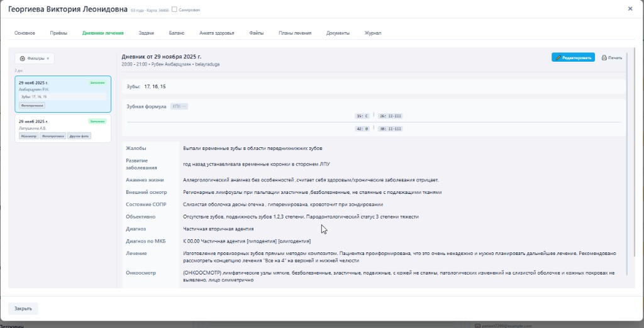This screenshot has height=328, width=644.
Task: Open the Файлы tab
Action: pos(256,33)
